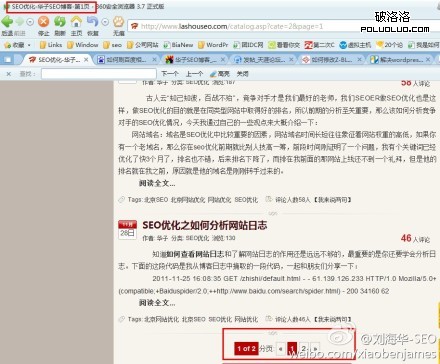Open the seo bookmark folder
The height and width of the screenshot is (364, 440).
(113, 45)
